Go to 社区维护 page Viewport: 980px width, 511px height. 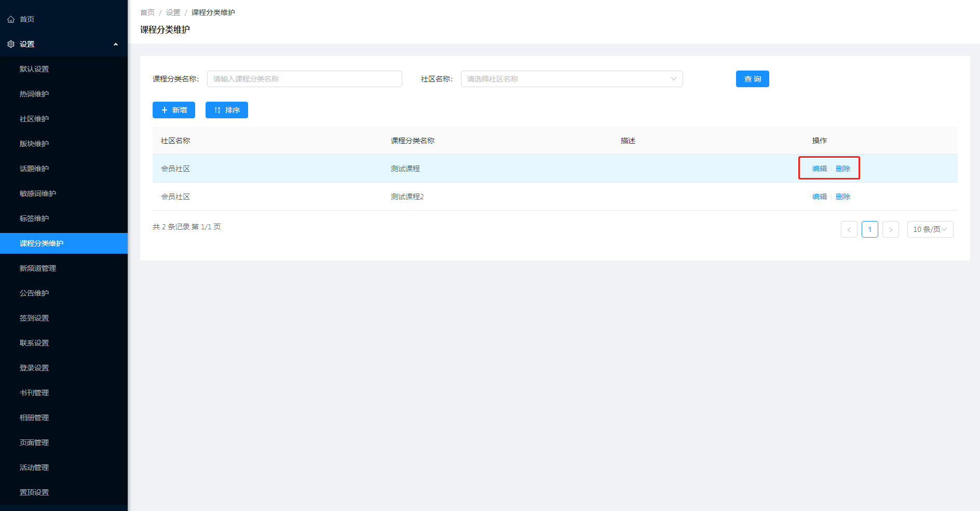[34, 119]
